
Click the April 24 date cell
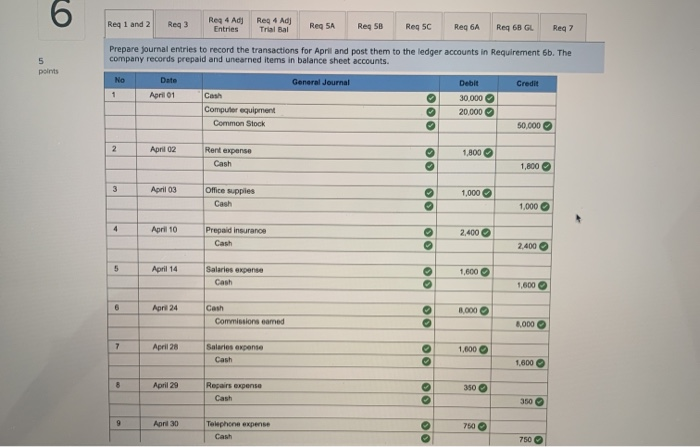(x=171, y=308)
